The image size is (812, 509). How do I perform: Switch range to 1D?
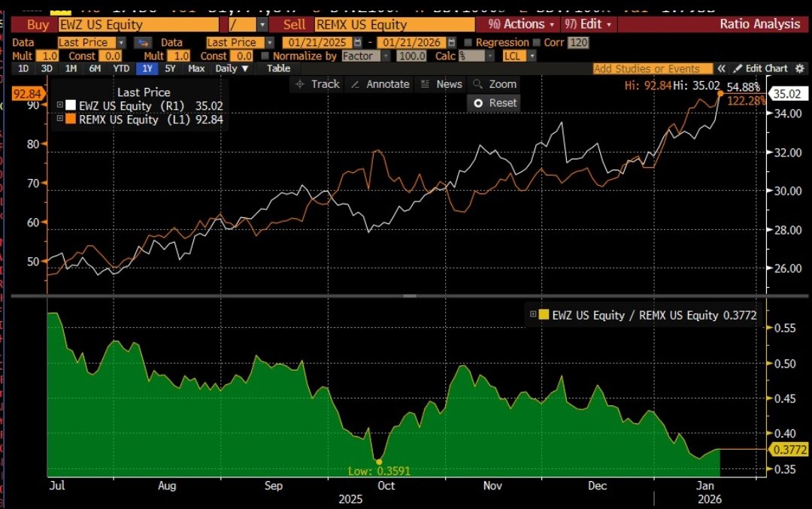pos(23,68)
